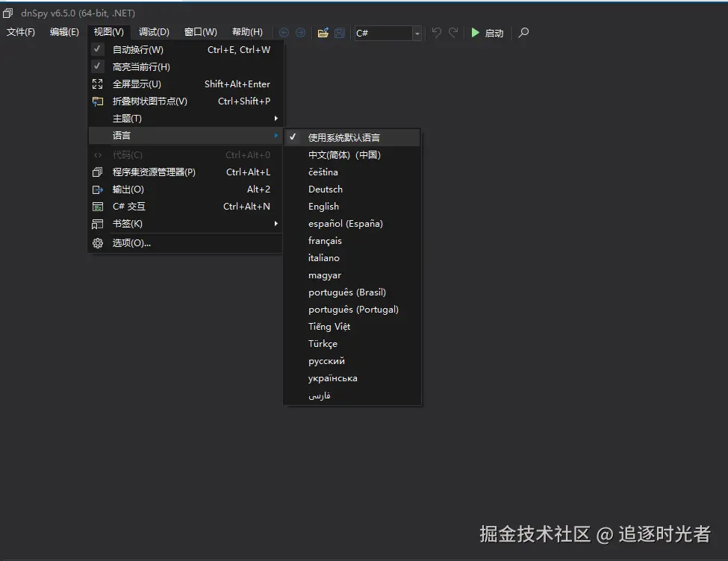Click the save all disk icon
Viewport: 728px width, 561px height.
[x=340, y=33]
